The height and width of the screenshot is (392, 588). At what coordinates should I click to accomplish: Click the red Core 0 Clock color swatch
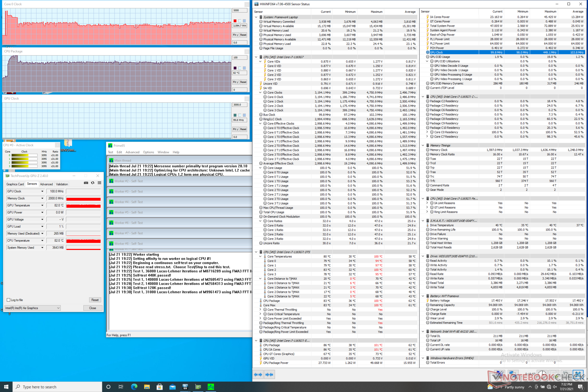pos(235,21)
